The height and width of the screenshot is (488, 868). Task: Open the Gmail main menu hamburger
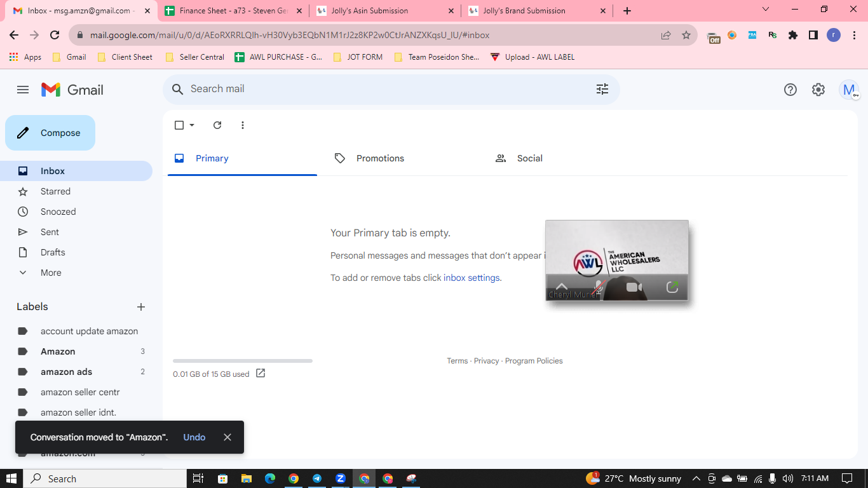[x=23, y=90]
